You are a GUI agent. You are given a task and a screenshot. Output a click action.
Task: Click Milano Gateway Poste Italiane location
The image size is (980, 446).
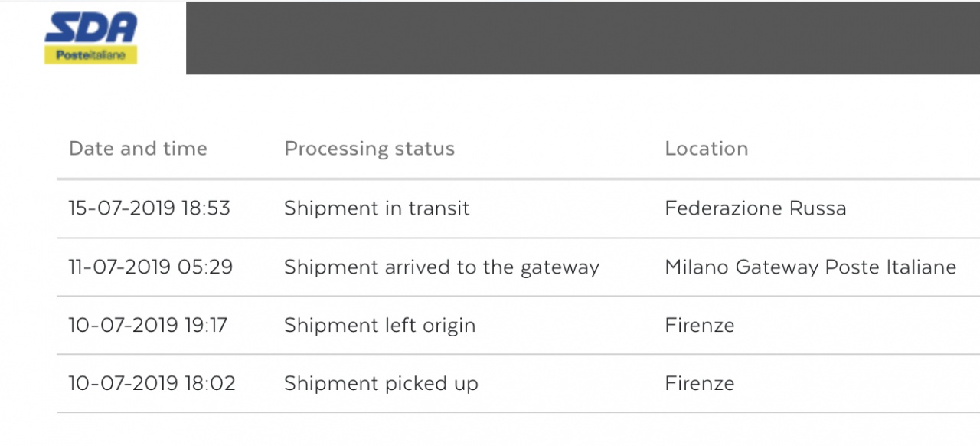point(810,267)
